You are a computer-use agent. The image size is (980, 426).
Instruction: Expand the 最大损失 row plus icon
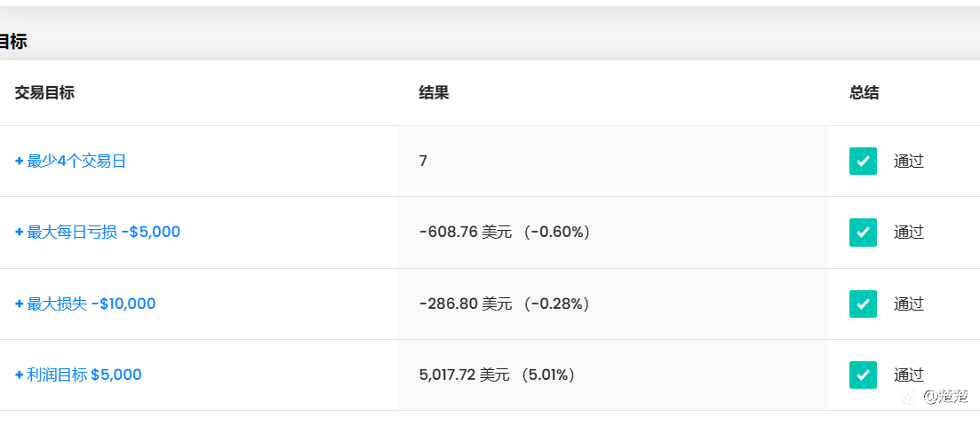20,304
